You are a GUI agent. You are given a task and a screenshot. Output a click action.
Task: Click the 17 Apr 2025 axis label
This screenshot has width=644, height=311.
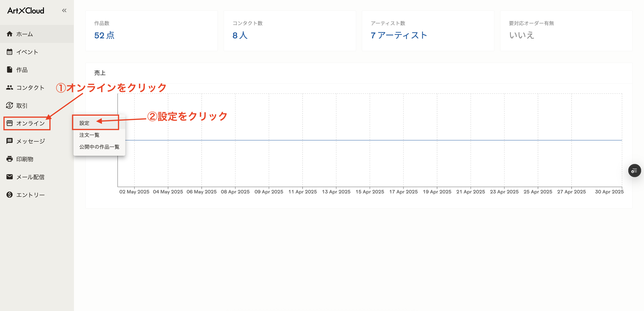pos(404,192)
